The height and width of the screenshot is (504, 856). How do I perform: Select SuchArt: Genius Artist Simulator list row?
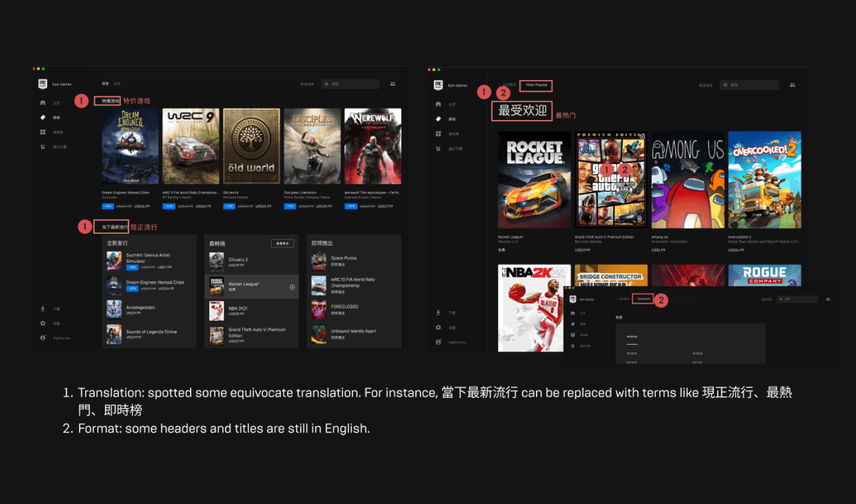(149, 260)
